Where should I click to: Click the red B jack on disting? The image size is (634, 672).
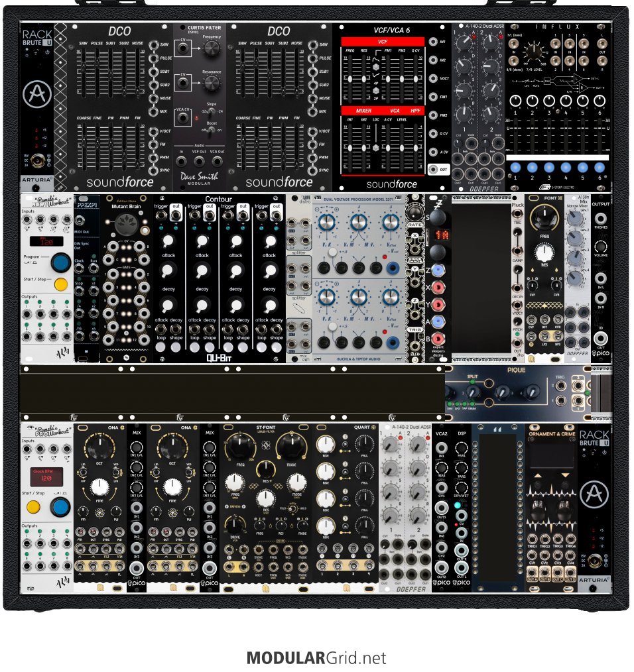[437, 338]
